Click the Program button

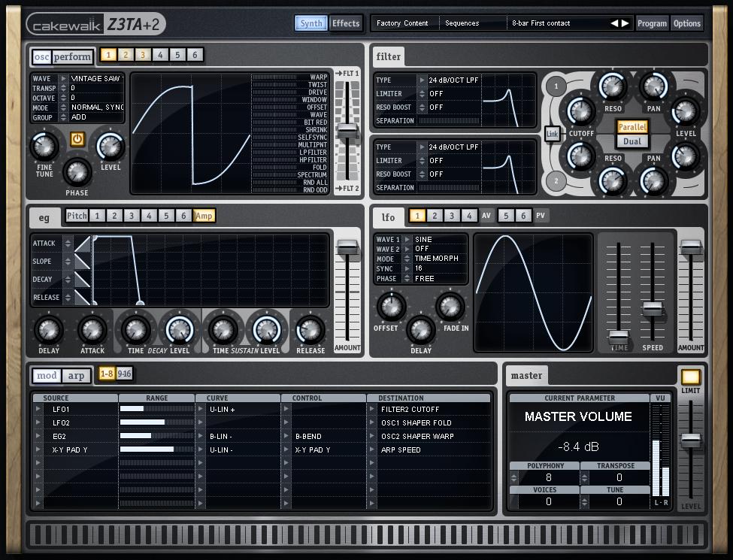[x=652, y=23]
